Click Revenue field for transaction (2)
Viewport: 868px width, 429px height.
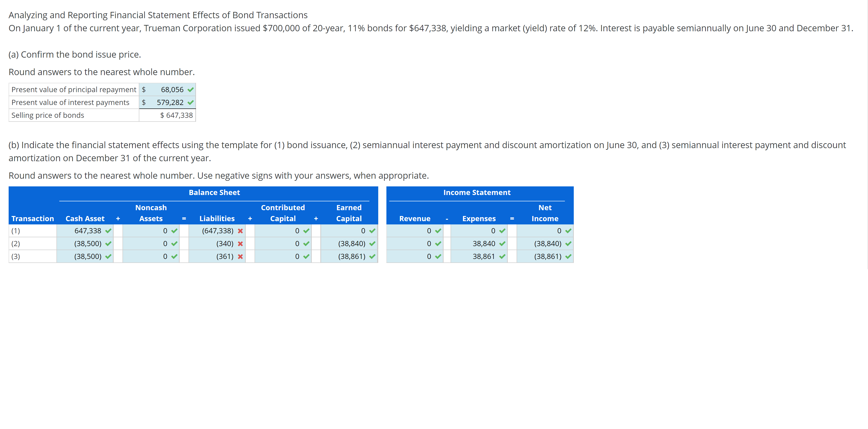click(x=415, y=244)
